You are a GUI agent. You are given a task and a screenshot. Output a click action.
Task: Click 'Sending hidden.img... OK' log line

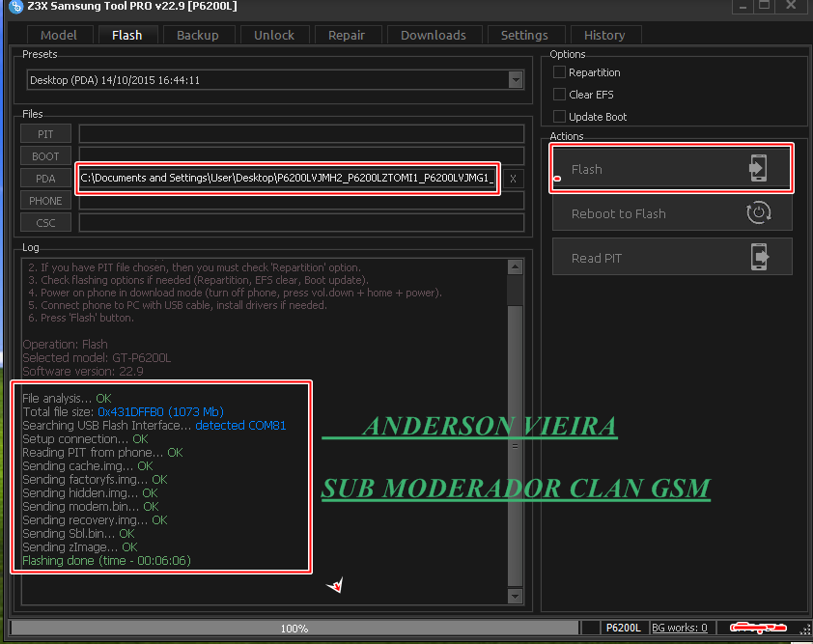pyautogui.click(x=90, y=493)
